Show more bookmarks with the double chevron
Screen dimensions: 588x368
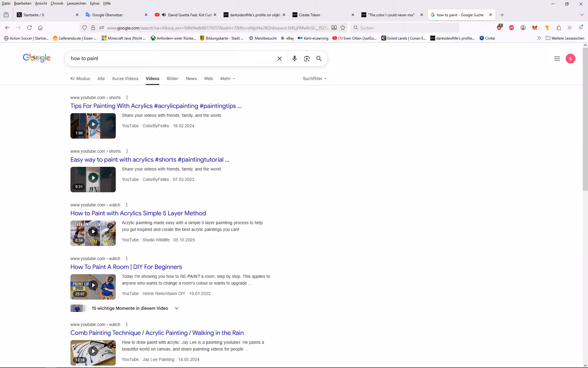[x=539, y=38]
